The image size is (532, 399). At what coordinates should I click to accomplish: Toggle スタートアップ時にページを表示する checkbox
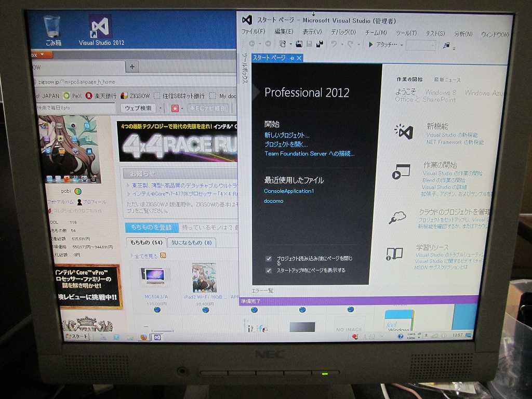coord(269,270)
